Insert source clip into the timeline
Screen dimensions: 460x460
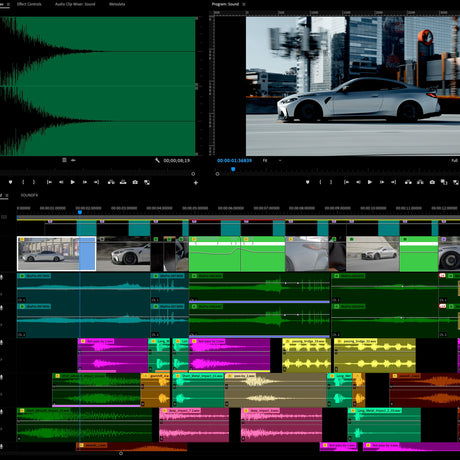[111, 182]
